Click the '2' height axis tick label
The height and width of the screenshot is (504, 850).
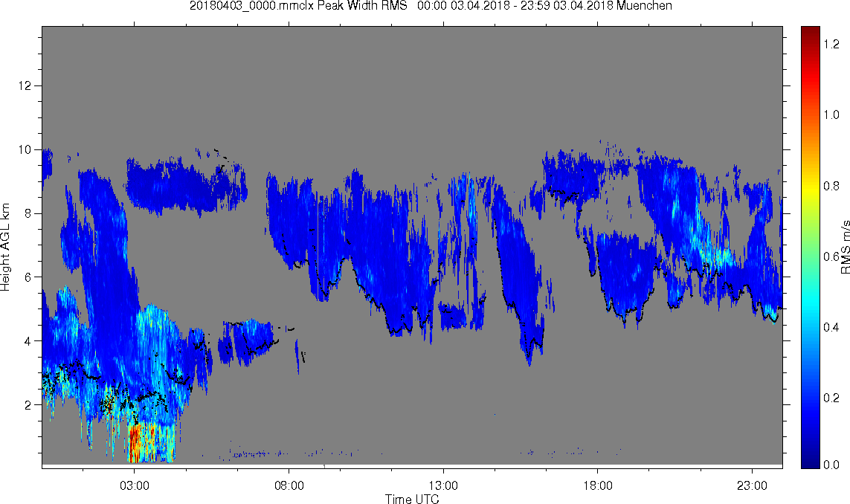(x=28, y=405)
